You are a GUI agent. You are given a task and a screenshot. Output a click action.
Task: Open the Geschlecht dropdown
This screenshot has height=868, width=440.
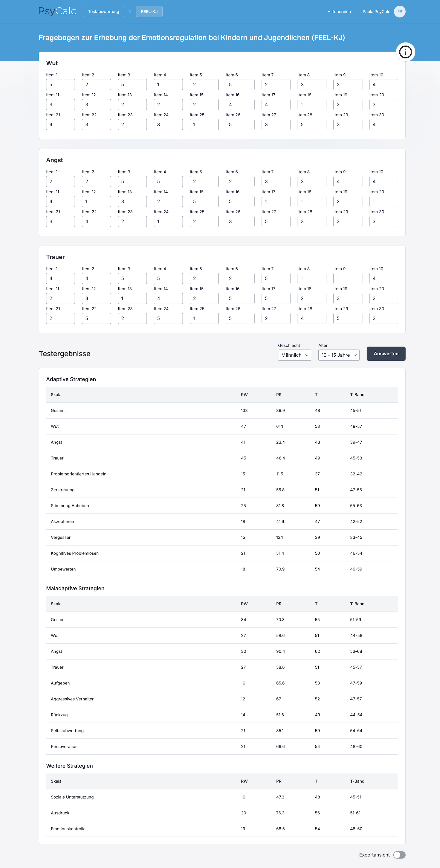(294, 355)
